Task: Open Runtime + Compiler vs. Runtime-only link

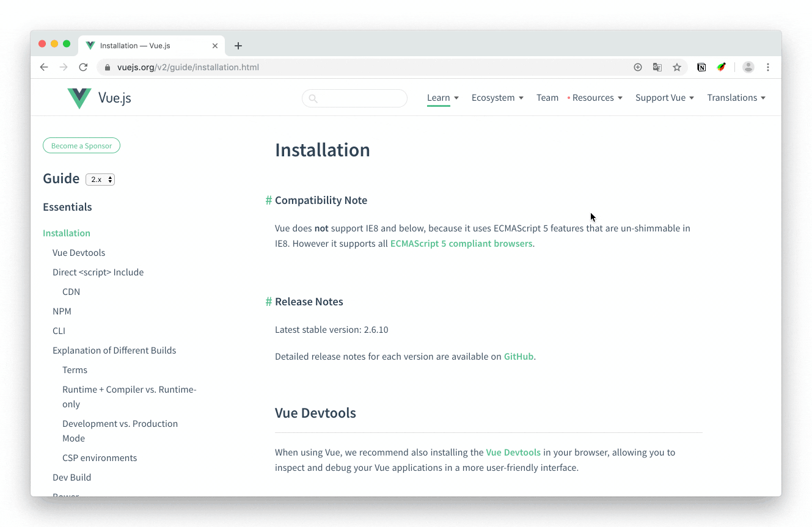Action: (x=130, y=397)
